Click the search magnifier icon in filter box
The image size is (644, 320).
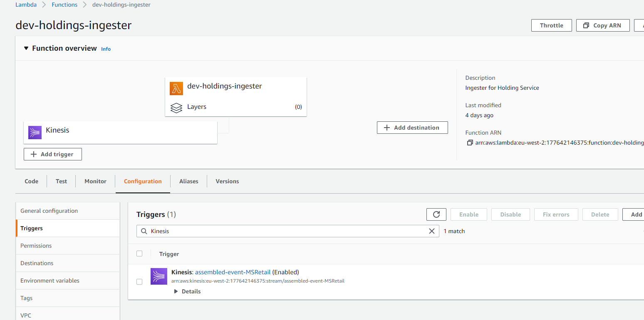144,231
